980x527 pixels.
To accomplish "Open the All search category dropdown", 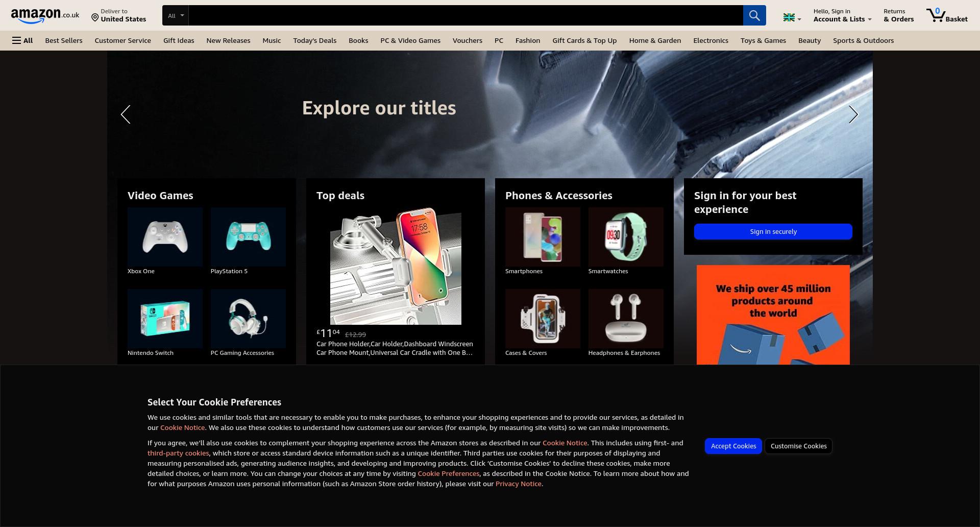I will click(176, 15).
